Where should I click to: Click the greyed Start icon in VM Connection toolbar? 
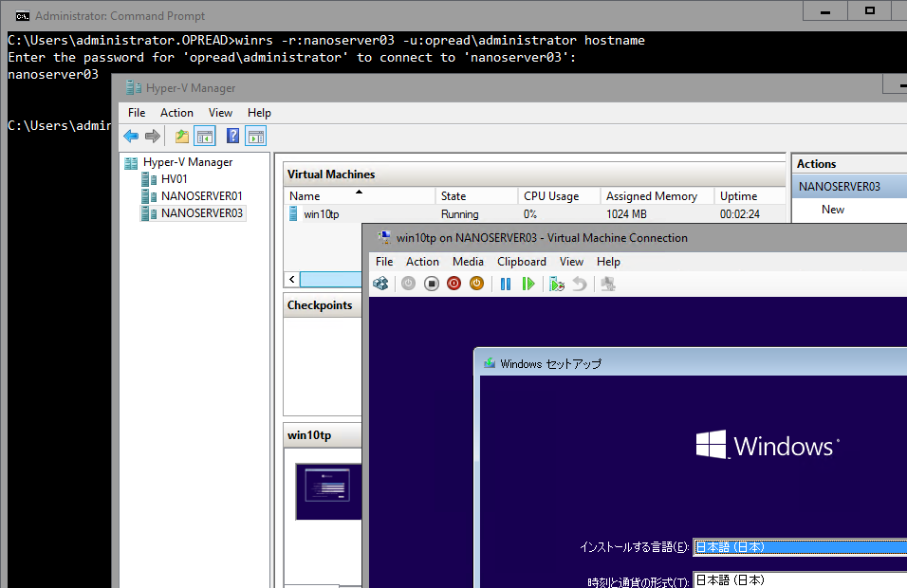408,284
